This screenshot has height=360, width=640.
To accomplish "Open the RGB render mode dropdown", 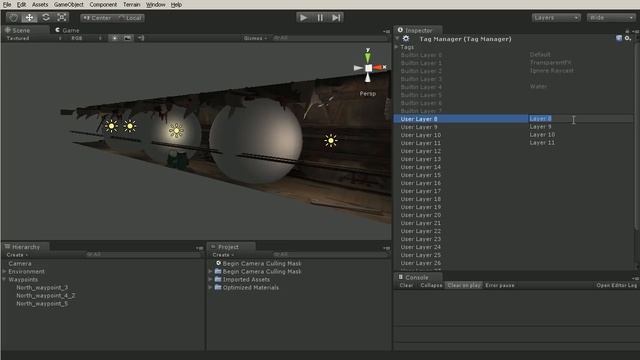I will coord(86,38).
